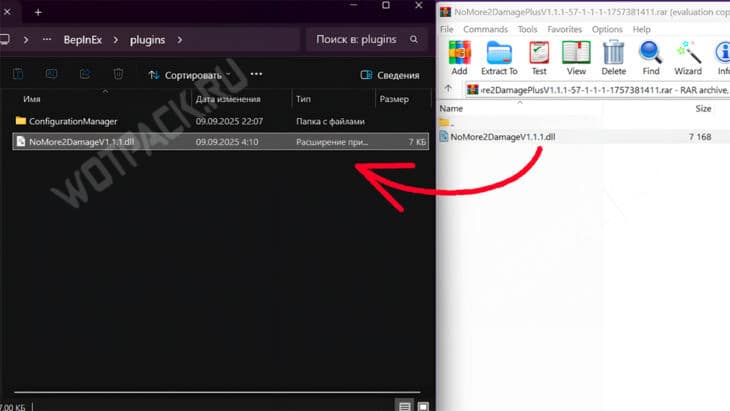730x411 pixels.
Task: Open Explorer toolbar more options ellipsis
Action: (x=256, y=74)
